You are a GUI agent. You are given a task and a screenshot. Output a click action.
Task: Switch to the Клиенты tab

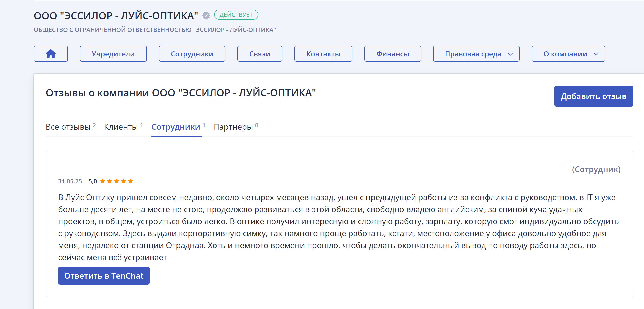124,127
